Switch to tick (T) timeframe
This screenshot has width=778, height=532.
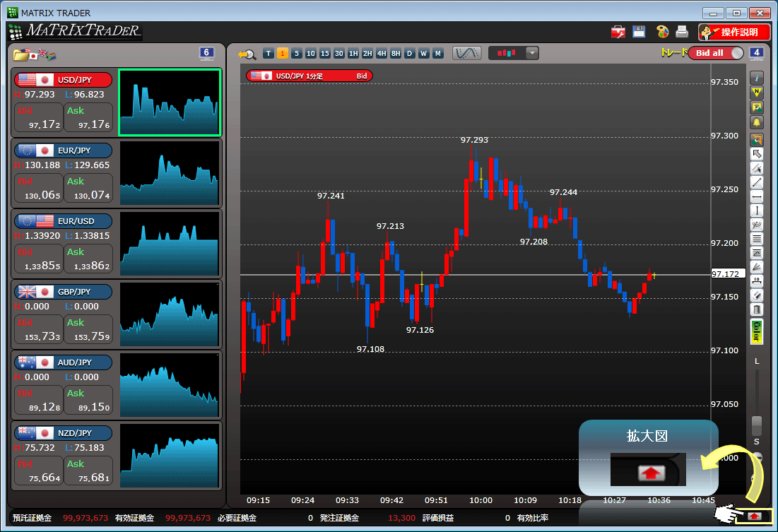coord(269,54)
